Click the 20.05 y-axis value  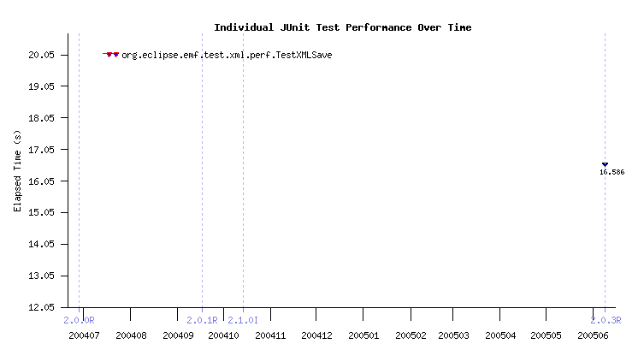pos(42,55)
